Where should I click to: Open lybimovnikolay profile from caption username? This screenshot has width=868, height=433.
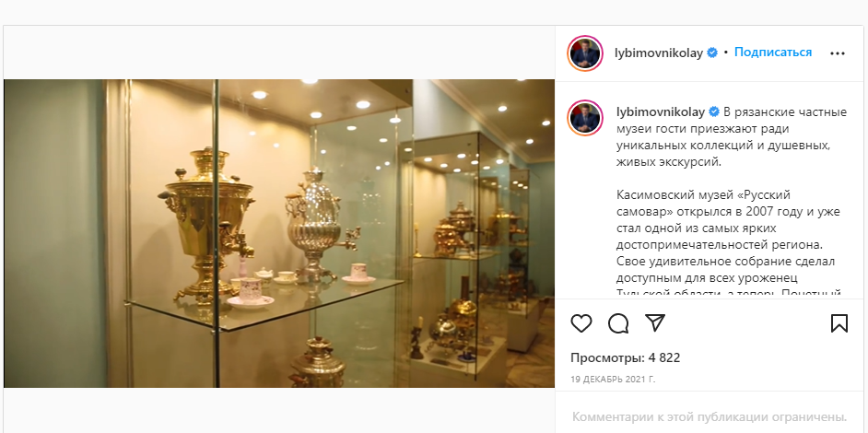661,112
